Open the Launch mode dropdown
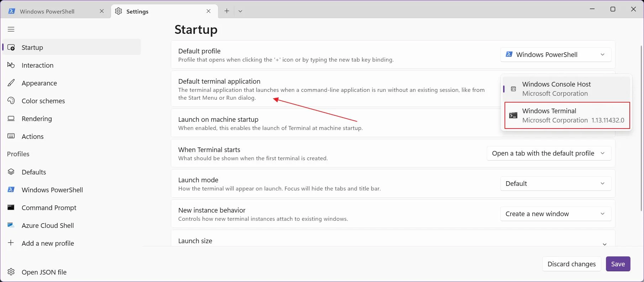This screenshot has height=282, width=644. [556, 183]
